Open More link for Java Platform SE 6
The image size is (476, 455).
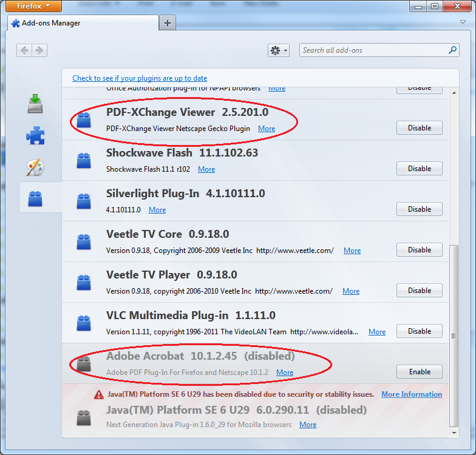[x=308, y=425]
